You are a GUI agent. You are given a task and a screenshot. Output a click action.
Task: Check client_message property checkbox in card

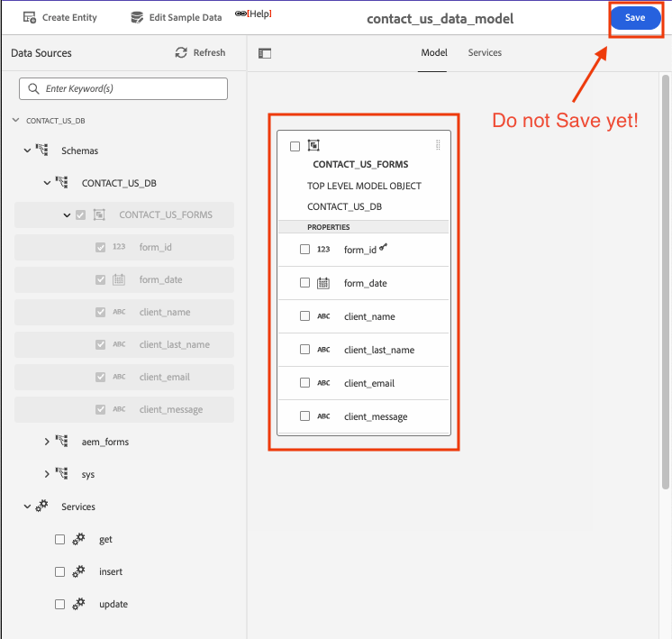[x=304, y=416]
